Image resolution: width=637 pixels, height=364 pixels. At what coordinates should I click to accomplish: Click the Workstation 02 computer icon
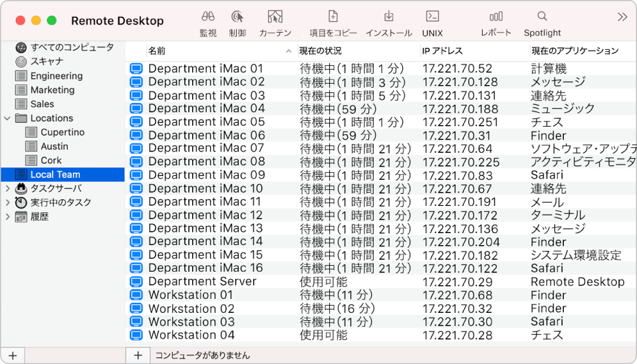[x=136, y=308]
